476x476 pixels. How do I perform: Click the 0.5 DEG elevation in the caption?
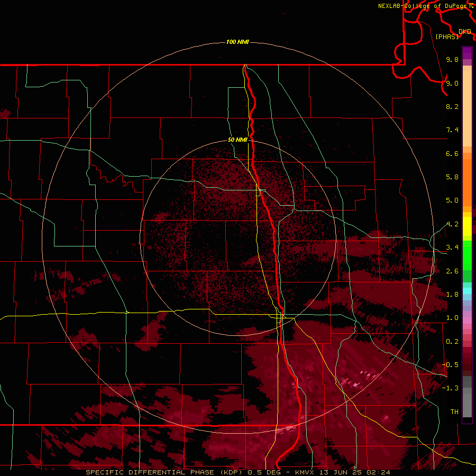pyautogui.click(x=265, y=472)
